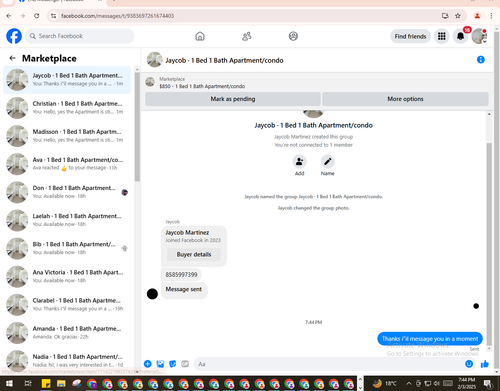Open the Friends icon in top navigation
This screenshot has width=500, height=391.
pos(247,36)
